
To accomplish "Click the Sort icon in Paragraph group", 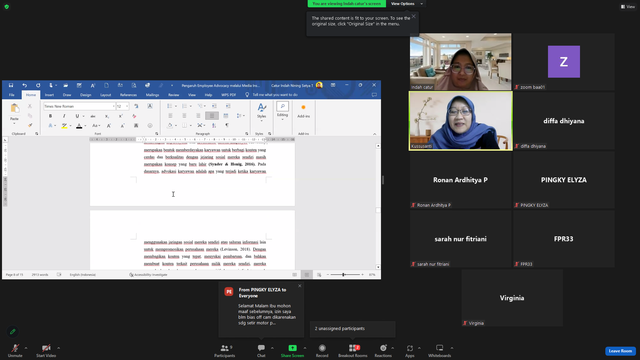I will tap(214, 125).
